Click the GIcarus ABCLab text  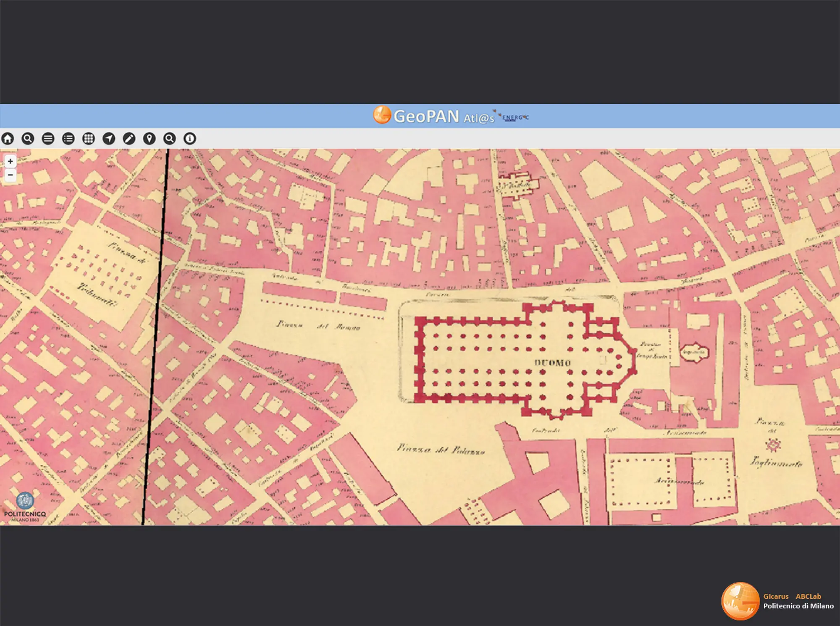click(x=792, y=596)
